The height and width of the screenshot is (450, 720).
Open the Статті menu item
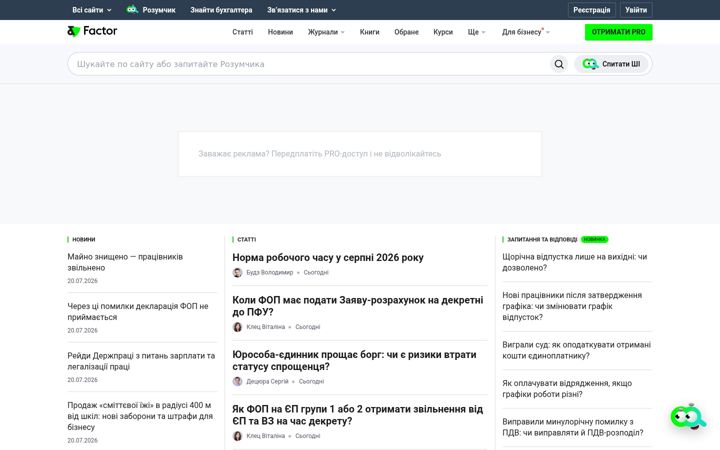click(242, 32)
